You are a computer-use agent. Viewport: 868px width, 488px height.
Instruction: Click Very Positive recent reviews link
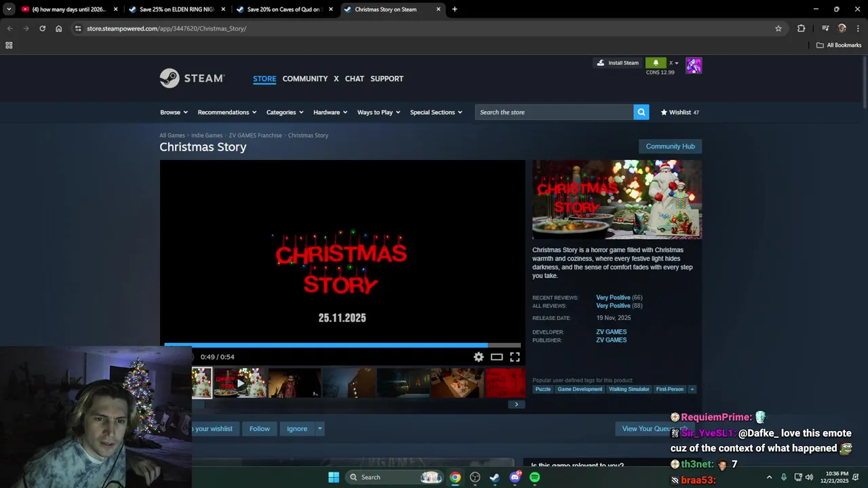(x=613, y=298)
